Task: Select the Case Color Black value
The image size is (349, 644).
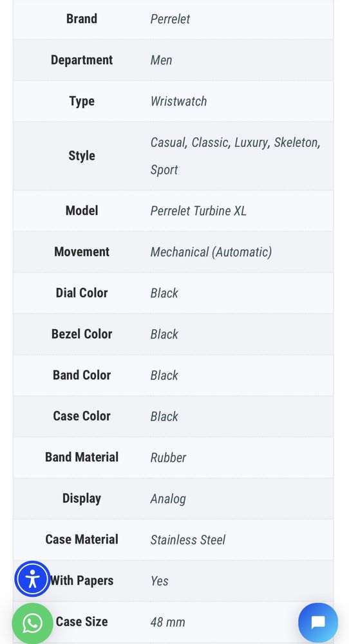Action: [164, 416]
